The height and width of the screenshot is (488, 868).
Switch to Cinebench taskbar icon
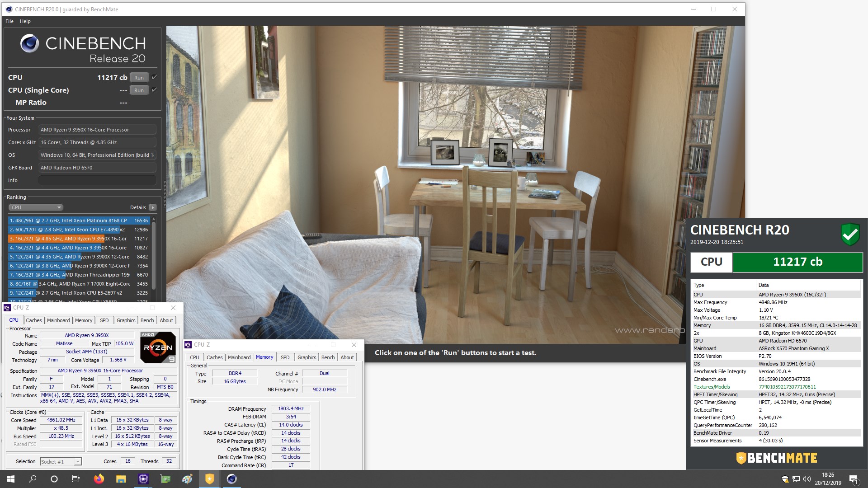pos(231,479)
